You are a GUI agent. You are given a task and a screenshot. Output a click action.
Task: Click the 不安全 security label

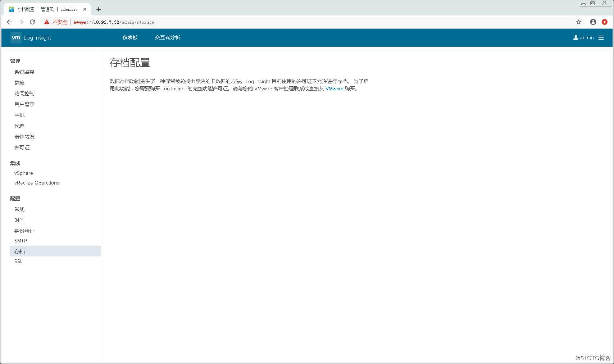[x=60, y=22]
